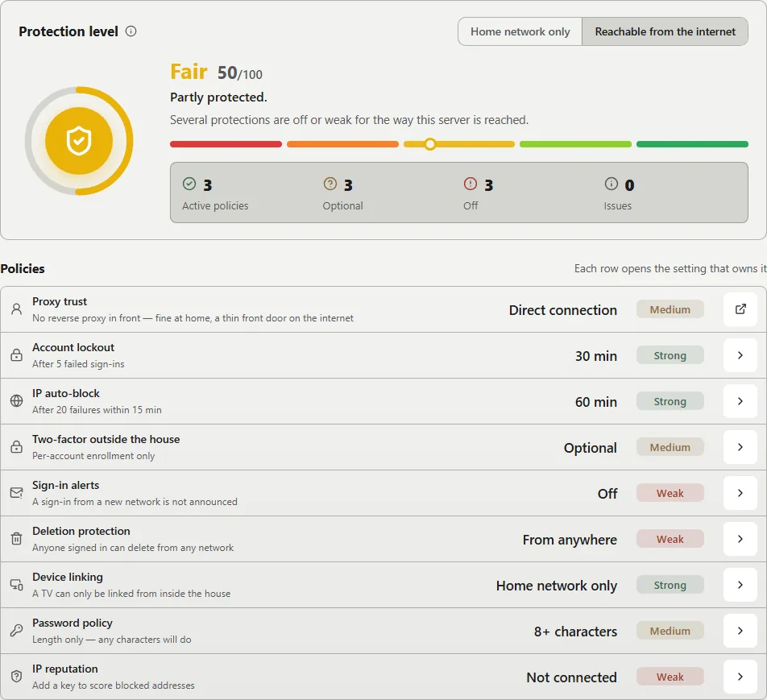The width and height of the screenshot is (767, 700).
Task: Click the Password policy key icon
Action: coord(17,631)
